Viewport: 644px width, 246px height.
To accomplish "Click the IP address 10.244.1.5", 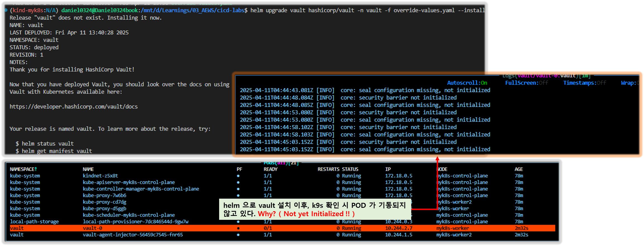I will pos(399,235).
